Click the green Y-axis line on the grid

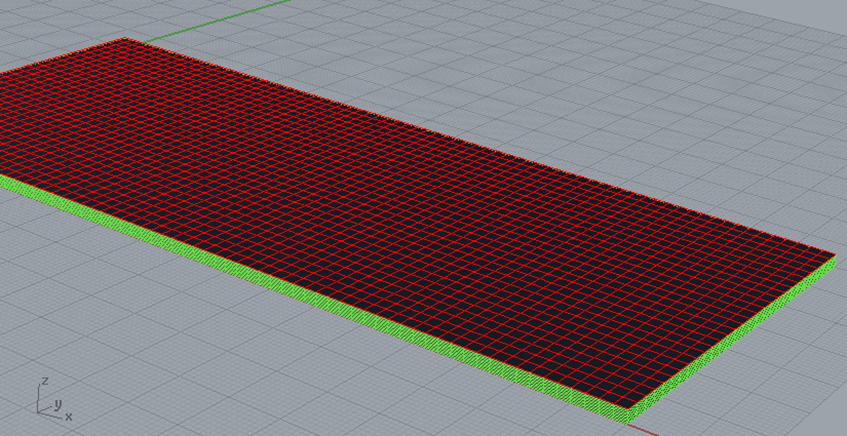[216, 20]
